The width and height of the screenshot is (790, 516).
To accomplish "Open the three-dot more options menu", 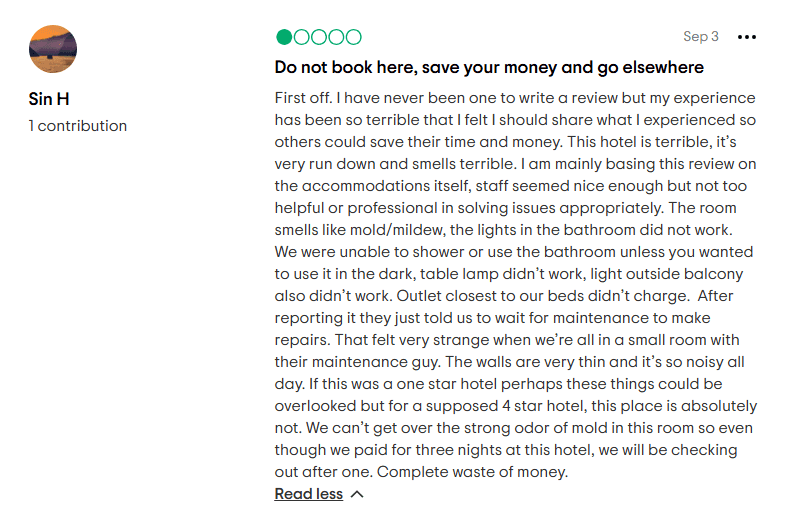I will coord(747,37).
